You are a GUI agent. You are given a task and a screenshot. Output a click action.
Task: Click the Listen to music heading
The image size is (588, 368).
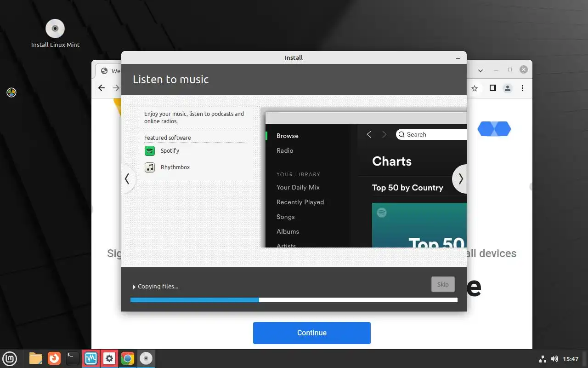pyautogui.click(x=170, y=80)
